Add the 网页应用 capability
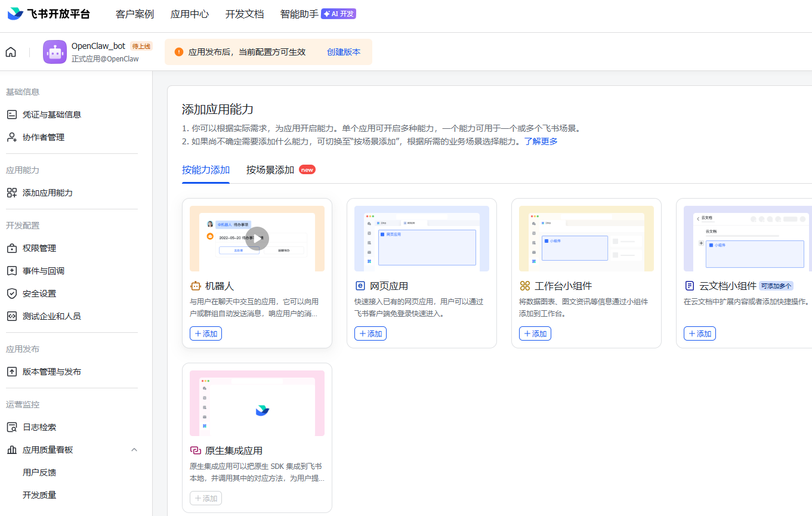Viewport: 812px width, 516px height. 371,333
